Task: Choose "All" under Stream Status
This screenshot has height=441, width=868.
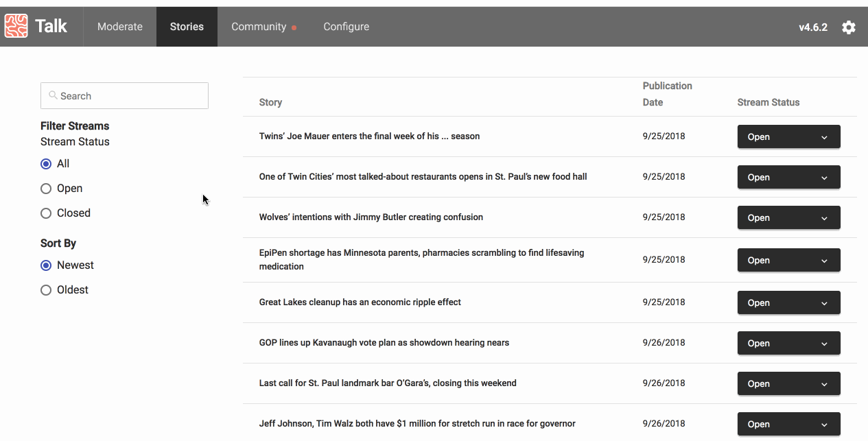Action: [46, 163]
